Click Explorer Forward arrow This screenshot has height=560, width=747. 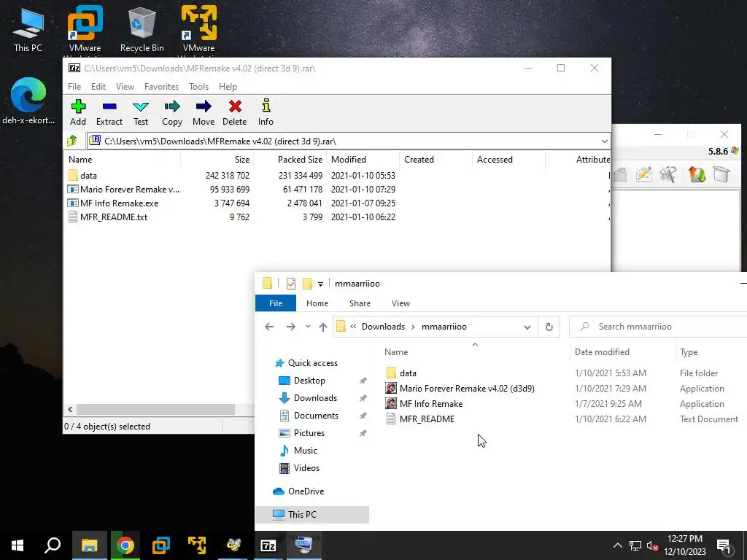(x=290, y=327)
